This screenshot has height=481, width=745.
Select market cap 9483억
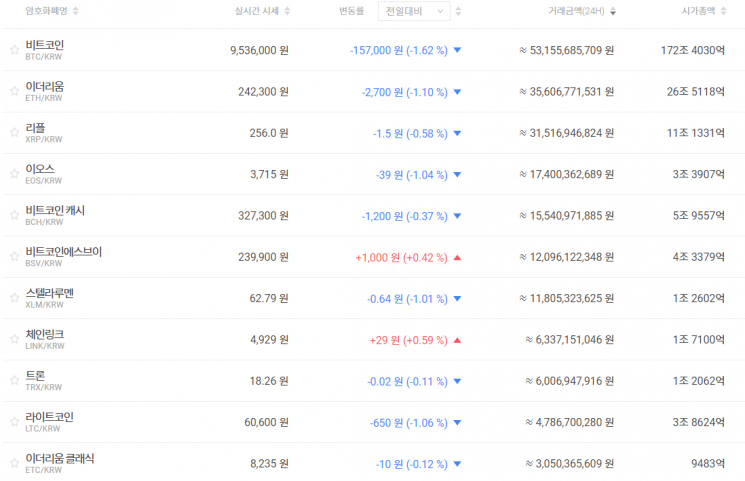point(708,463)
